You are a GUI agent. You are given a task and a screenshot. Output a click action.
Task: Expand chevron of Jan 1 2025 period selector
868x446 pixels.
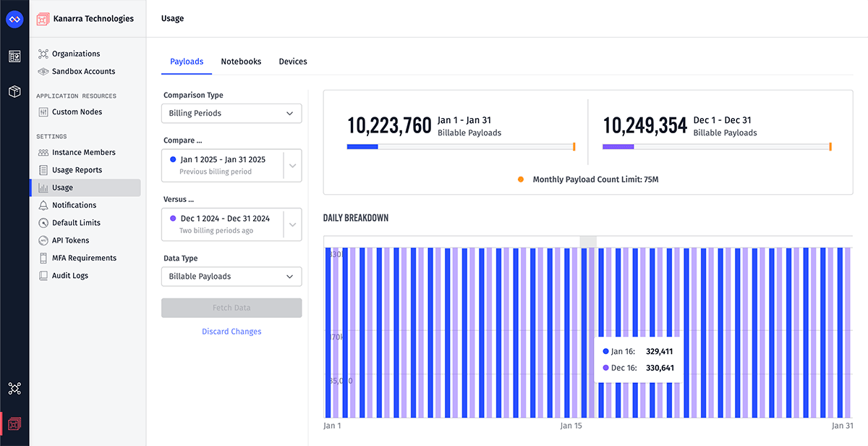[292, 165]
